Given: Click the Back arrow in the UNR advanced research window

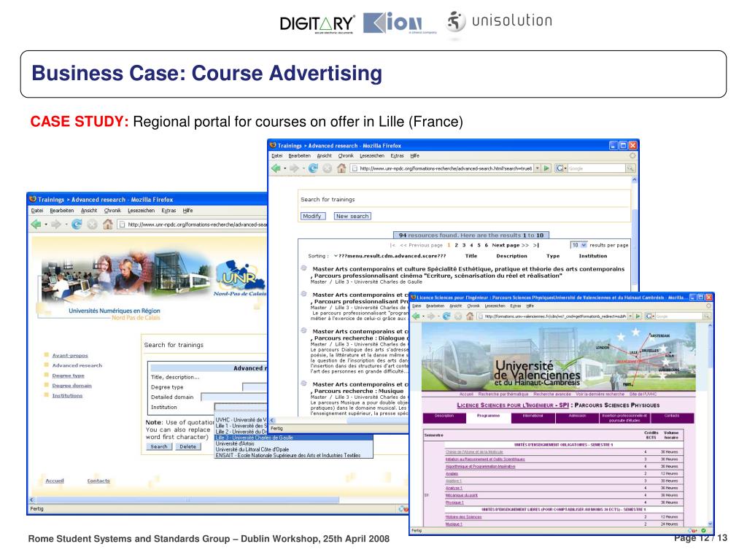Looking at the screenshot, I should click(x=36, y=225).
